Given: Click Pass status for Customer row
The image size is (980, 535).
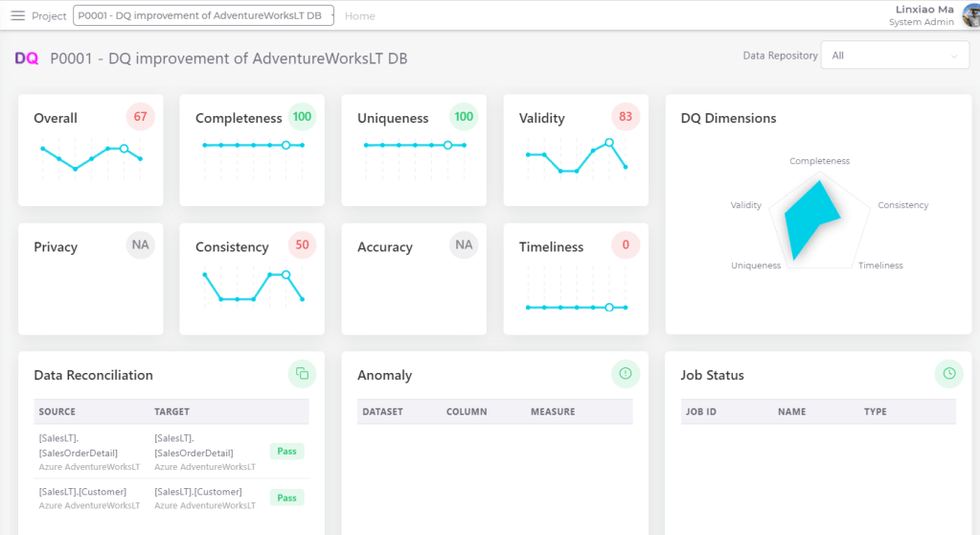Looking at the screenshot, I should click(x=286, y=498).
